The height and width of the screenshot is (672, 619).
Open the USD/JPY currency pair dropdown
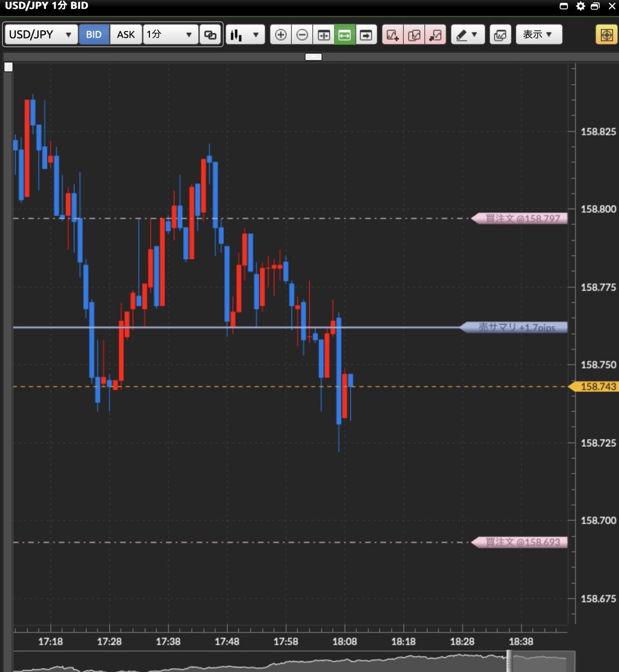[x=41, y=34]
